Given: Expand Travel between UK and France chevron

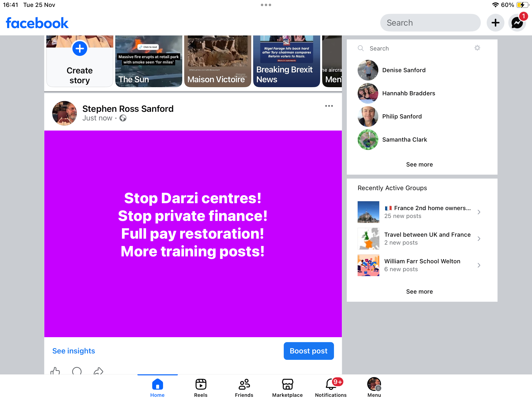Looking at the screenshot, I should (x=479, y=239).
